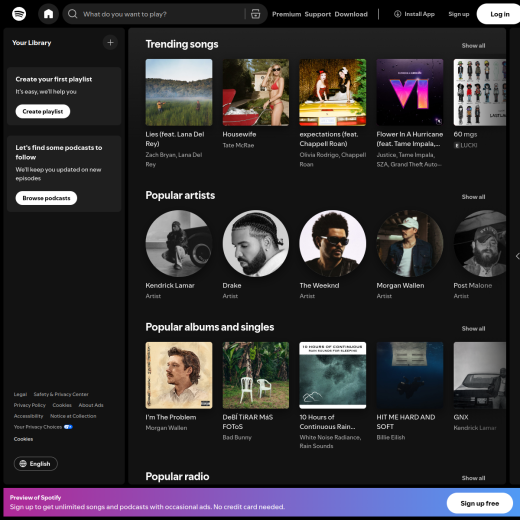The width and height of the screenshot is (520, 520).
Task: Open Notice at Collection link
Action: [x=73, y=416]
